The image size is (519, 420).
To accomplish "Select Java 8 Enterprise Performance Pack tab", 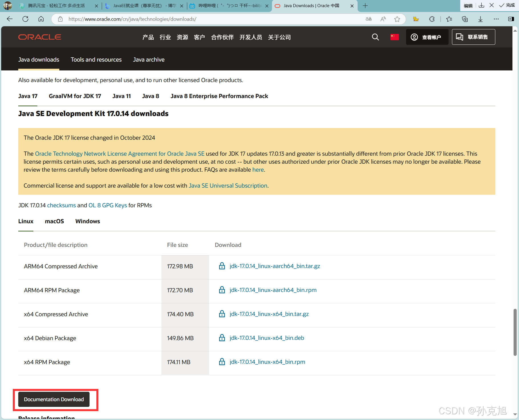I will pyautogui.click(x=219, y=96).
